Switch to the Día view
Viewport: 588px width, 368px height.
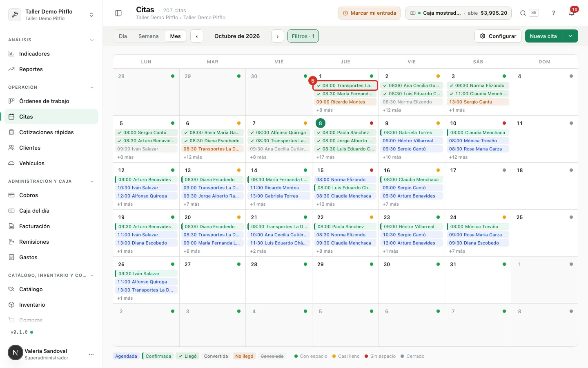tap(123, 36)
